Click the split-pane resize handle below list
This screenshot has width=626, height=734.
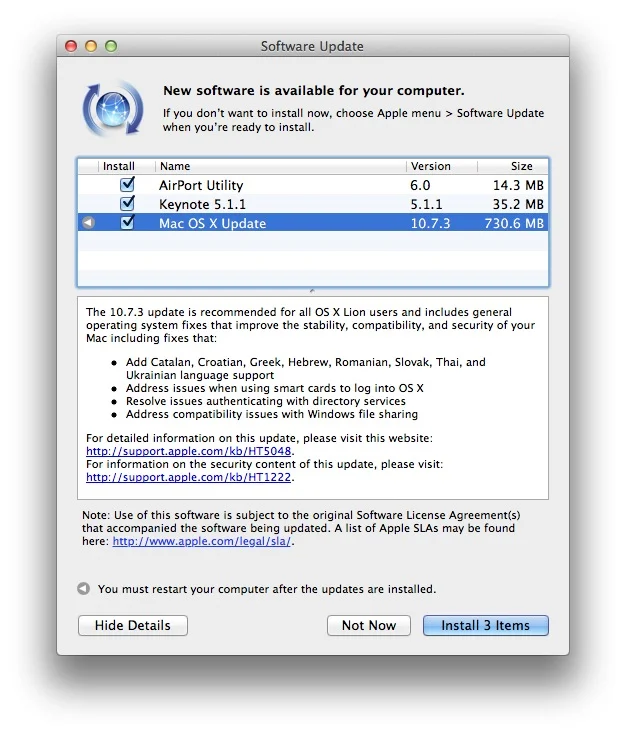click(x=312, y=291)
